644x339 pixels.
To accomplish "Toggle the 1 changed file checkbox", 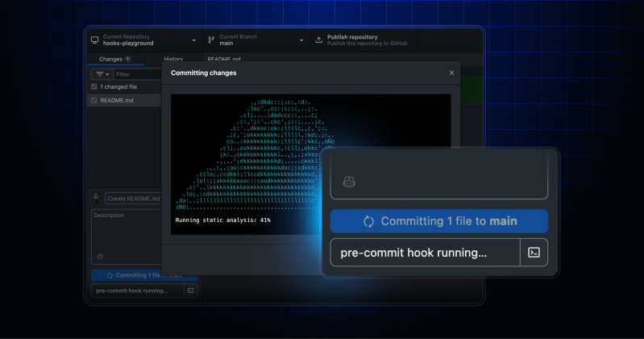I will [94, 87].
